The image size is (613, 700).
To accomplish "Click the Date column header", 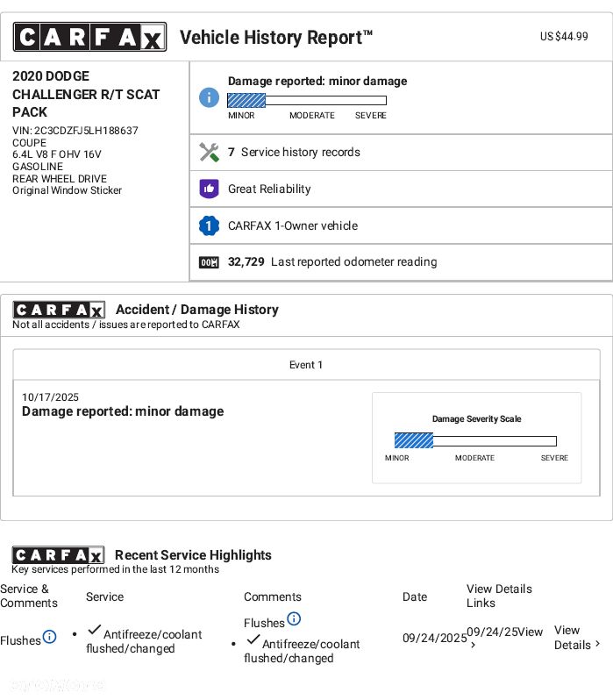I will point(415,596).
